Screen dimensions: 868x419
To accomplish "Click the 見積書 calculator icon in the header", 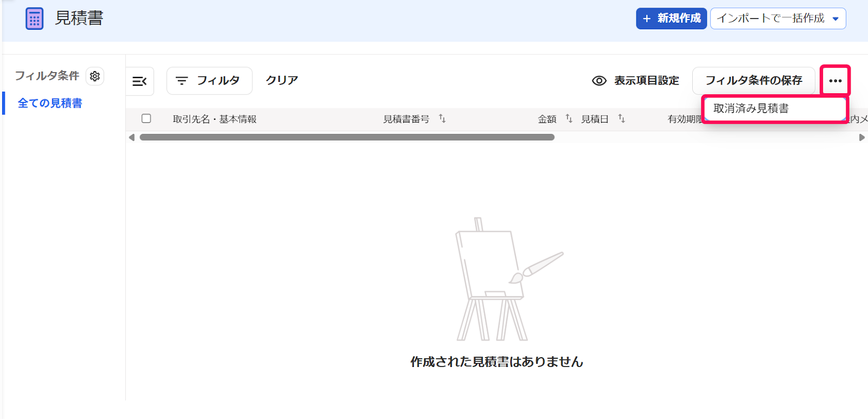I will click(34, 19).
